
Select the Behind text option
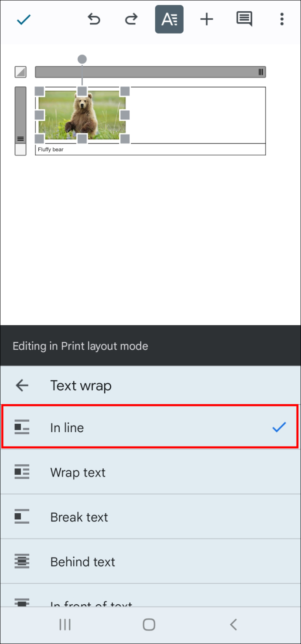150,562
